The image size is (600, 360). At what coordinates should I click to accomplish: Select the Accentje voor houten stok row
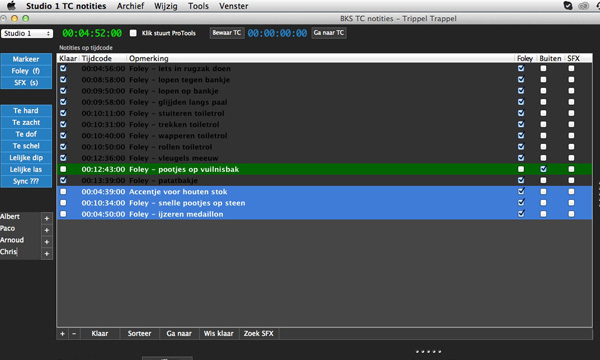(x=324, y=192)
